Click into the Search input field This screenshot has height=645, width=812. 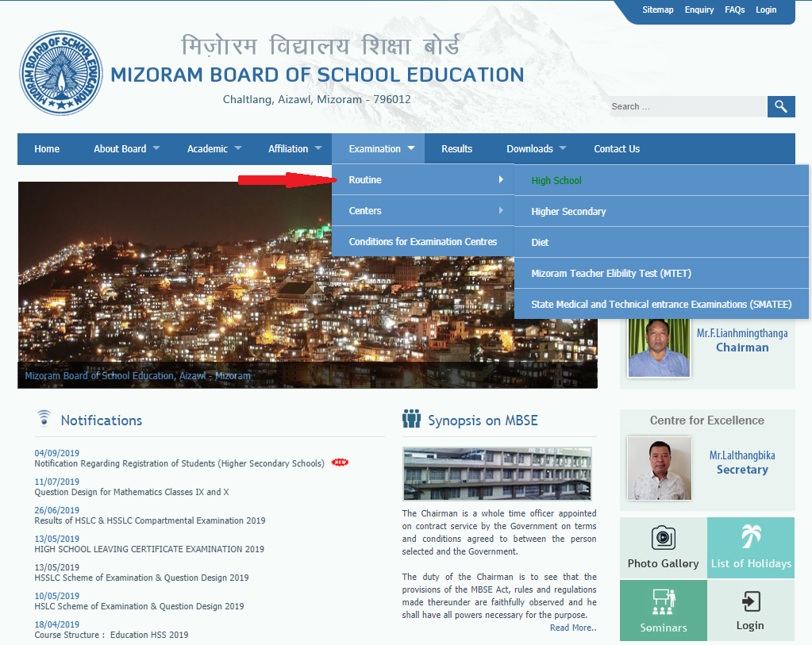click(x=687, y=106)
